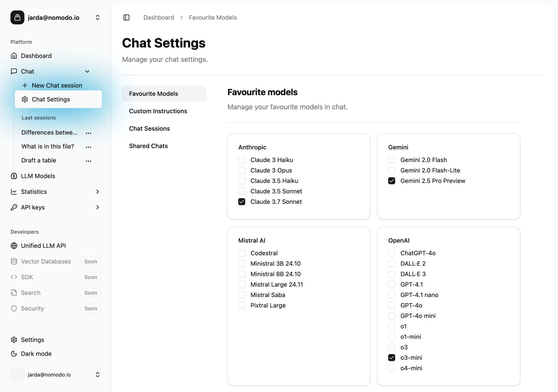Click Soon badge next to Vector Databases
This screenshot has height=392, width=558.
(x=91, y=262)
